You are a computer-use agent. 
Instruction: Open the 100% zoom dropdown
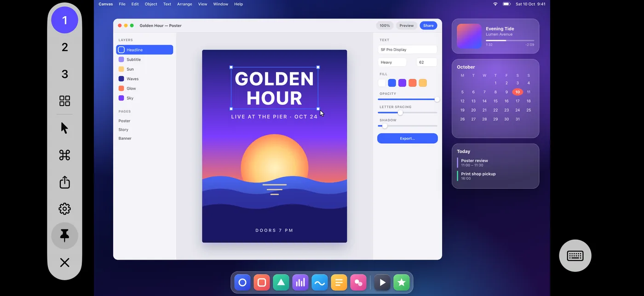(385, 26)
